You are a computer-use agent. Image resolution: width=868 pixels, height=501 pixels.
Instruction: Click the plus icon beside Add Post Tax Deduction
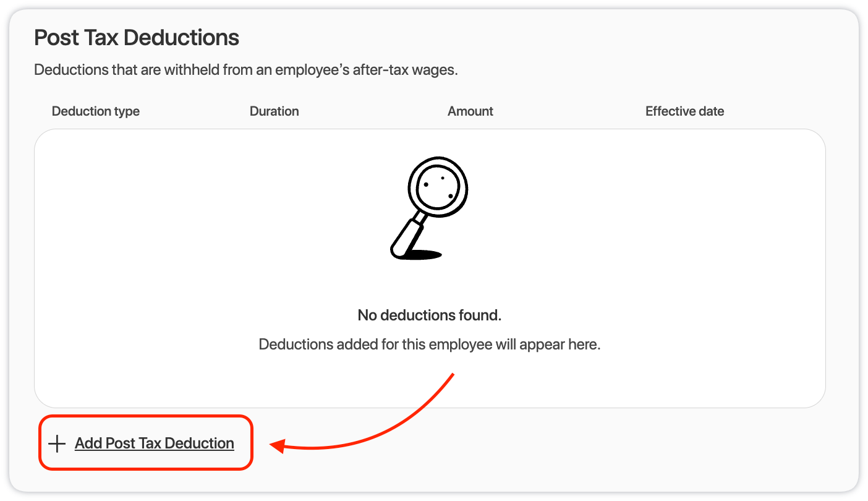57,443
